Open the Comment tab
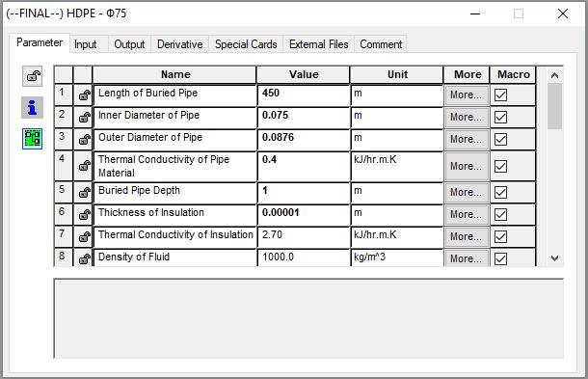 [381, 44]
